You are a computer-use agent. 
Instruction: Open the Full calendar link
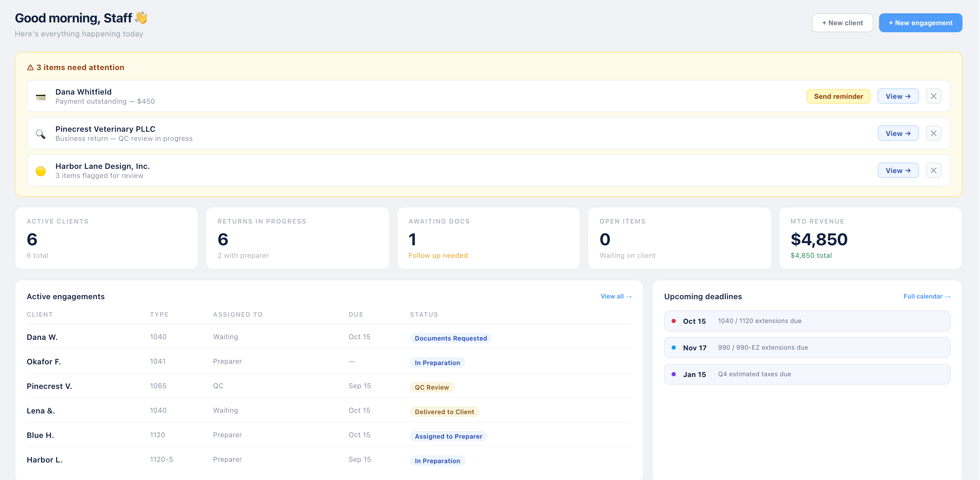coord(927,296)
